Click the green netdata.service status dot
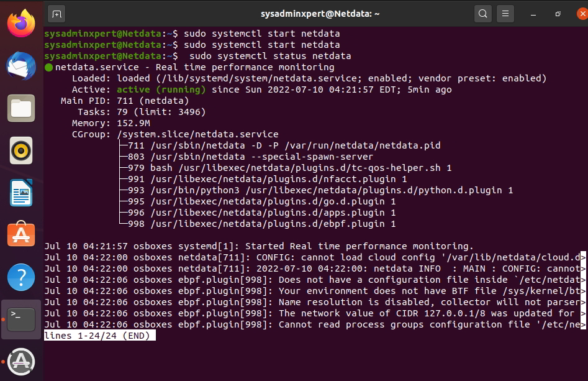This screenshot has width=588, height=381. 49,67
